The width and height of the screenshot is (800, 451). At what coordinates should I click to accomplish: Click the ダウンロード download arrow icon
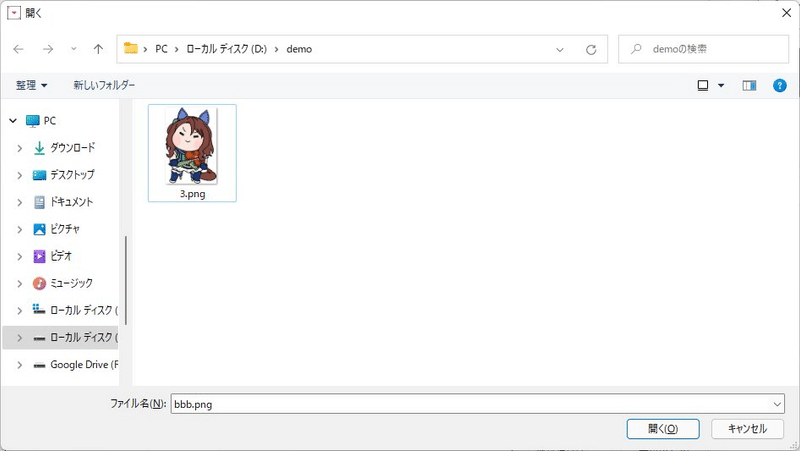pos(39,148)
